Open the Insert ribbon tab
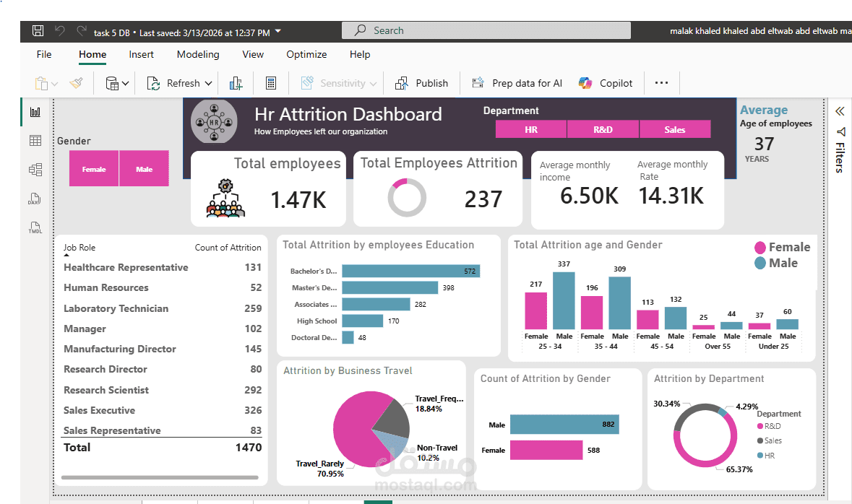Viewport: 852px width, 504px height. pyautogui.click(x=141, y=54)
